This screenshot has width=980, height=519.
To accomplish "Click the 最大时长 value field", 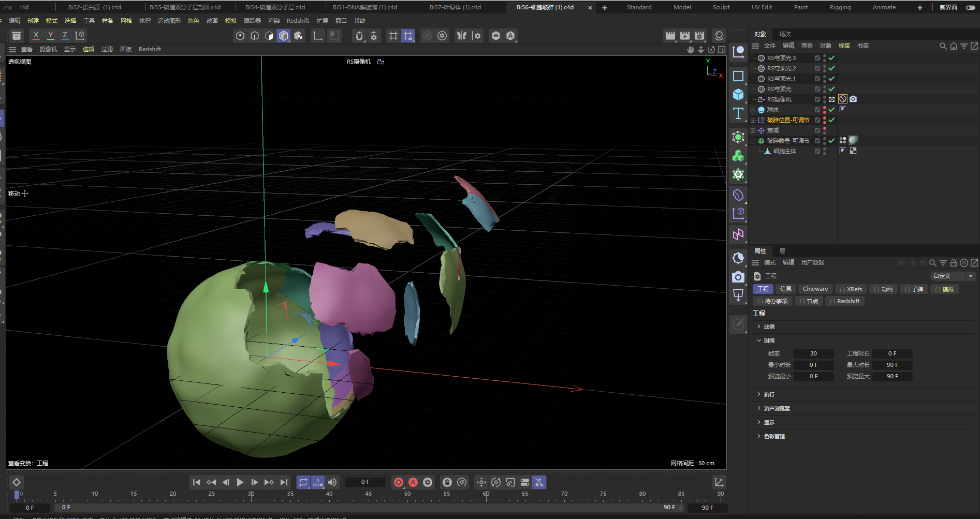I will tap(892, 365).
